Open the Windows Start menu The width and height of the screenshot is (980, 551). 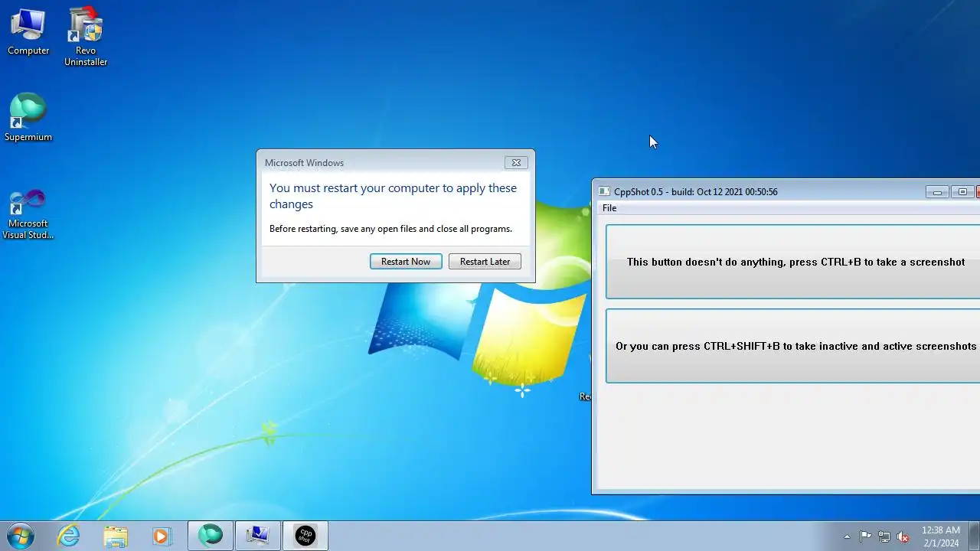pos(20,536)
